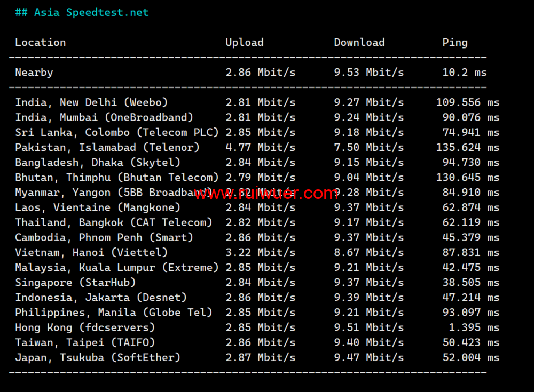Click the www.ruiwuer.com watermark link

coord(266,193)
